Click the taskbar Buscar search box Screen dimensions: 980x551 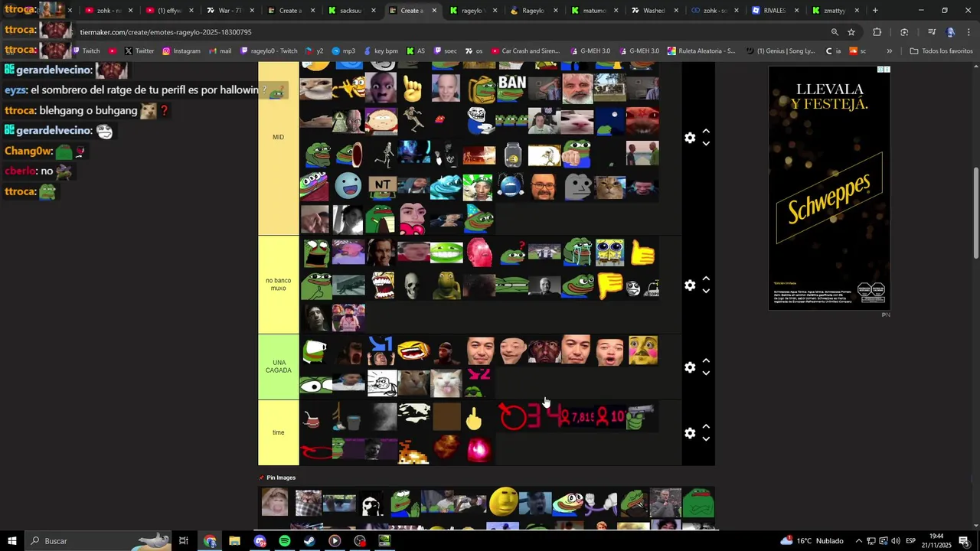coord(100,541)
